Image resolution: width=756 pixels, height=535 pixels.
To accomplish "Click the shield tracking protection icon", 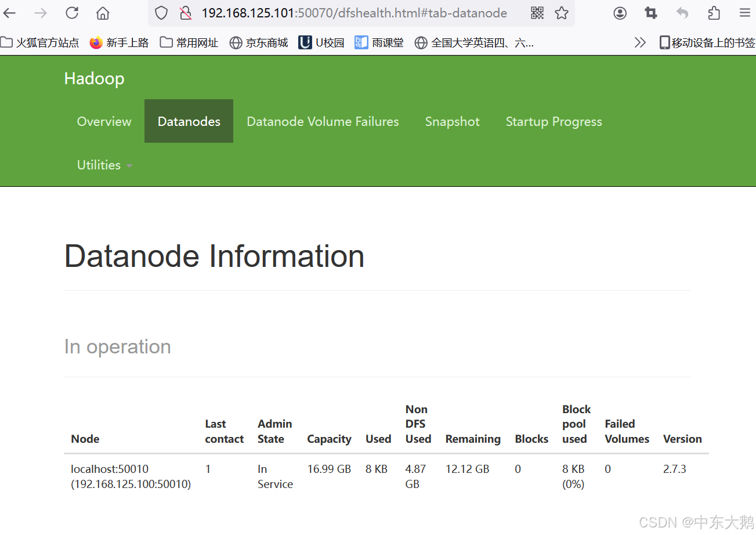I will [161, 13].
